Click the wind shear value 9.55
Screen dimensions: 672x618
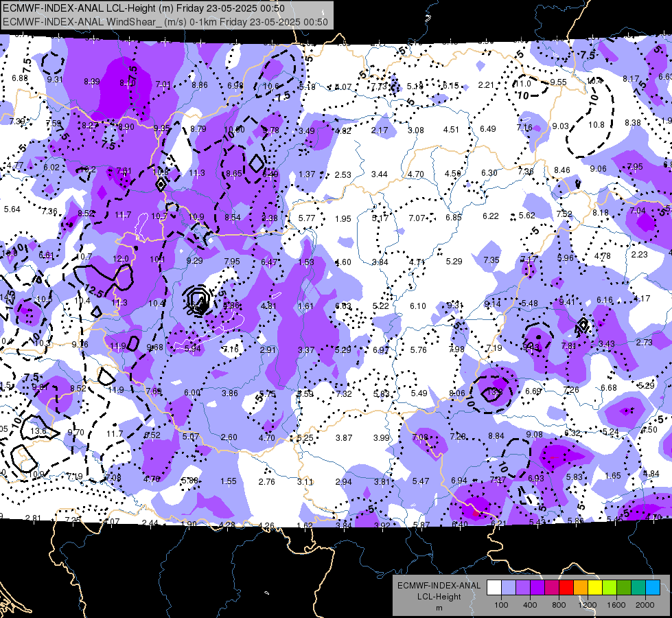point(559,82)
